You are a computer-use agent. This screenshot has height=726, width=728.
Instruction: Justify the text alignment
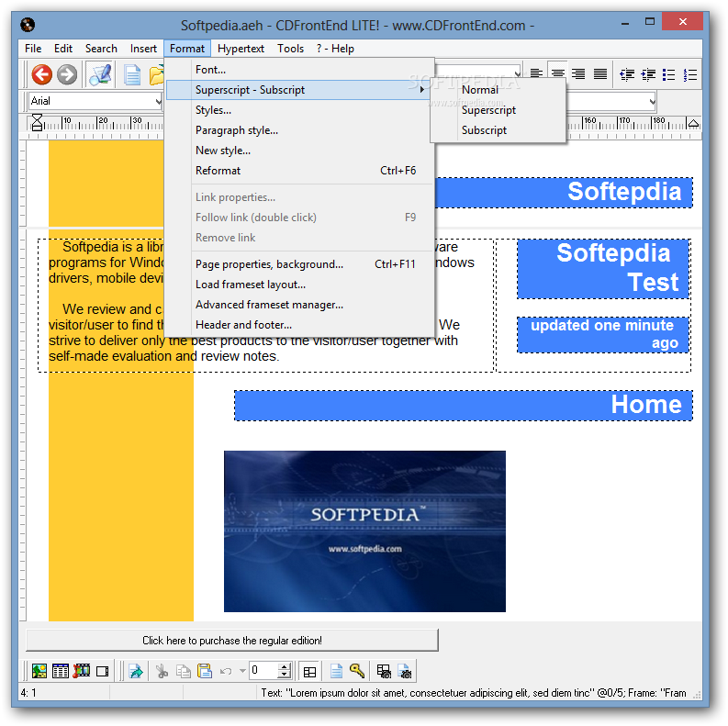pyautogui.click(x=600, y=73)
